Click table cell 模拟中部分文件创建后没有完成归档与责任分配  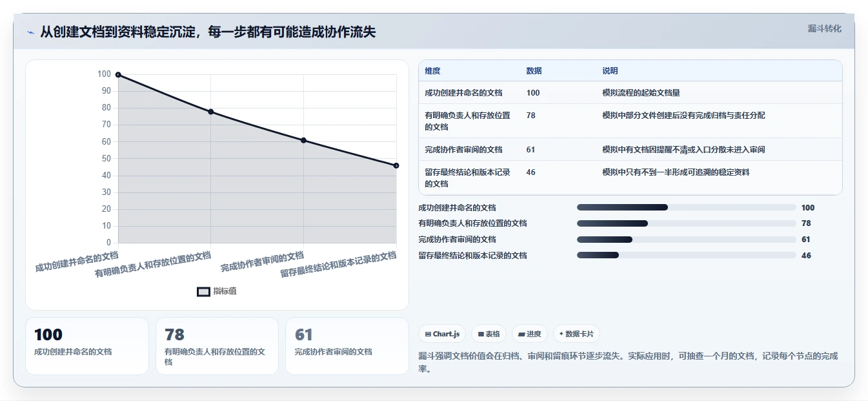[x=683, y=116]
